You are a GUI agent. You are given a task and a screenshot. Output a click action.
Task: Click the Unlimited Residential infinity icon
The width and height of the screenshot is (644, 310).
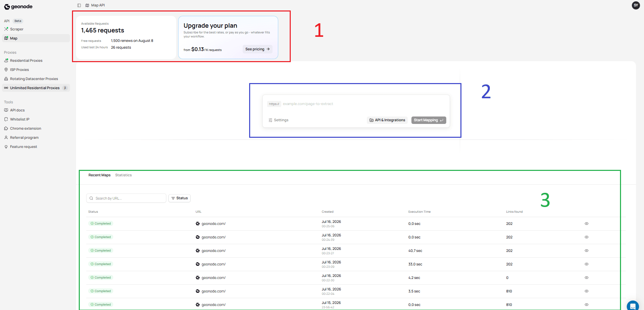6,88
